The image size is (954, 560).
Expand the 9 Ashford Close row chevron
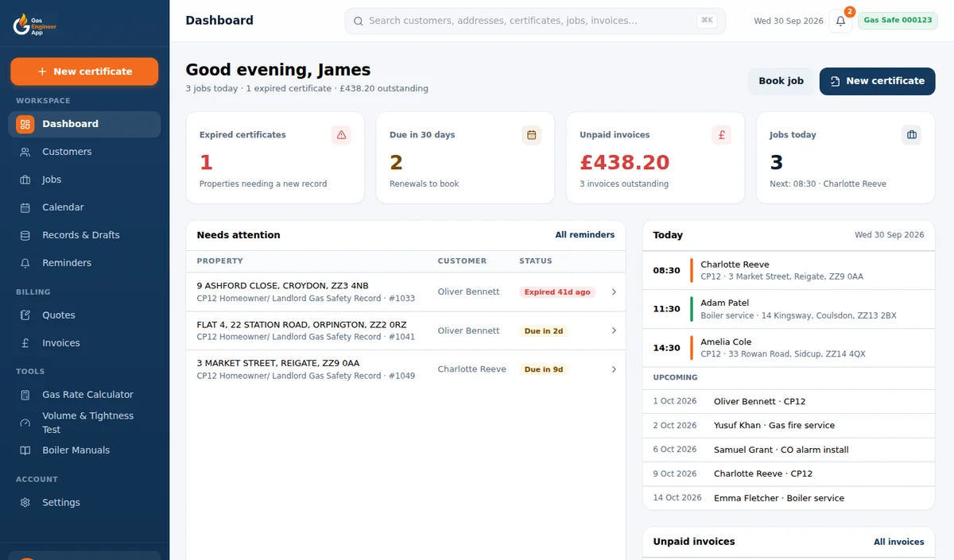pos(614,292)
